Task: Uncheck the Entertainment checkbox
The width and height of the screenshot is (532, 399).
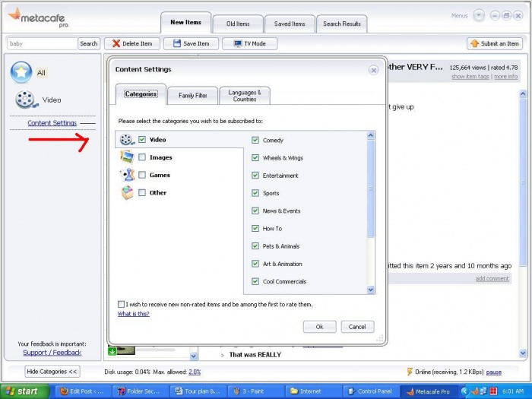Action: click(255, 176)
